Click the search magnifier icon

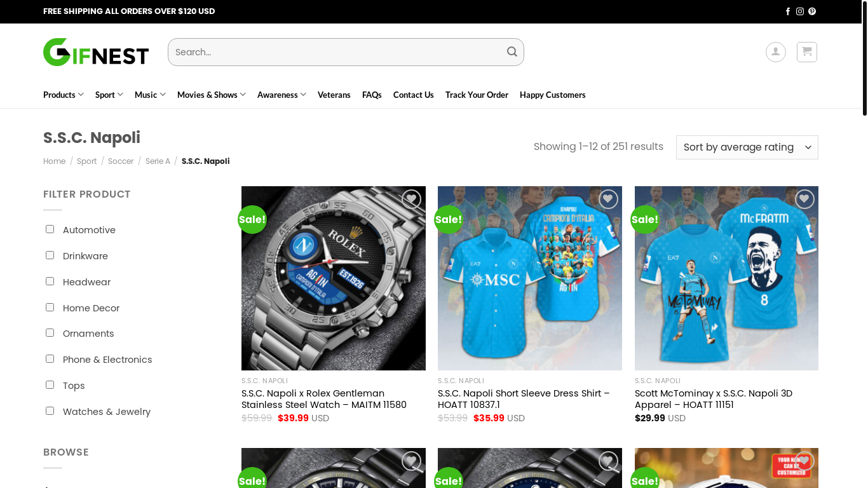click(512, 52)
